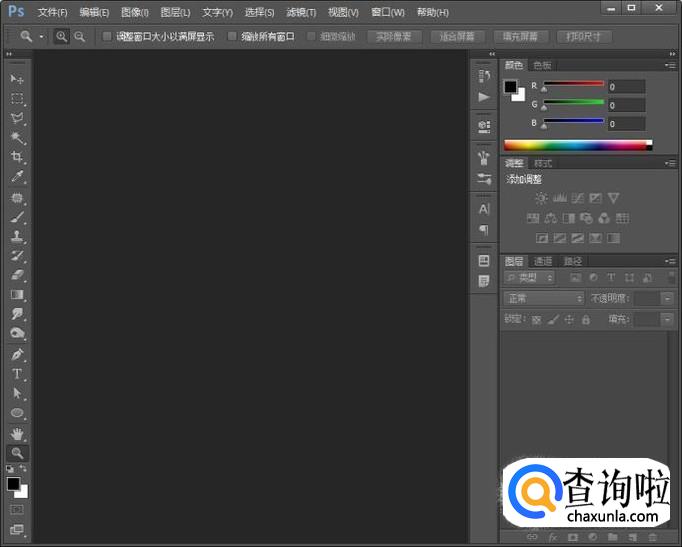
Task: Click the R value input field
Action: click(x=626, y=87)
